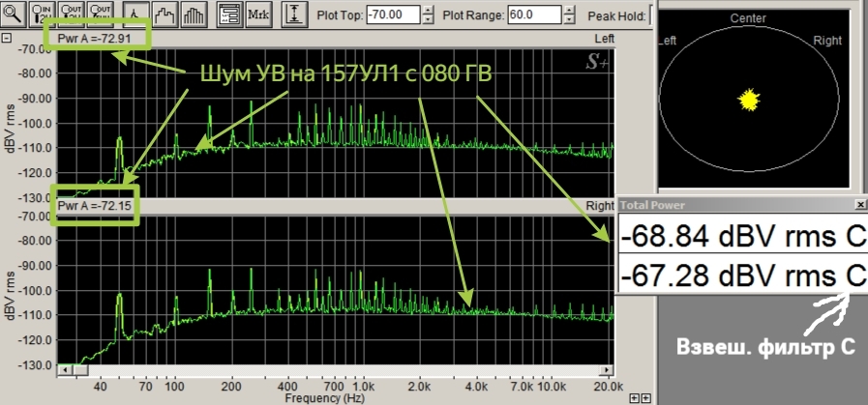The height and width of the screenshot is (405, 868).
Task: Click the 'Plot Range:' label
Action: coord(474,14)
